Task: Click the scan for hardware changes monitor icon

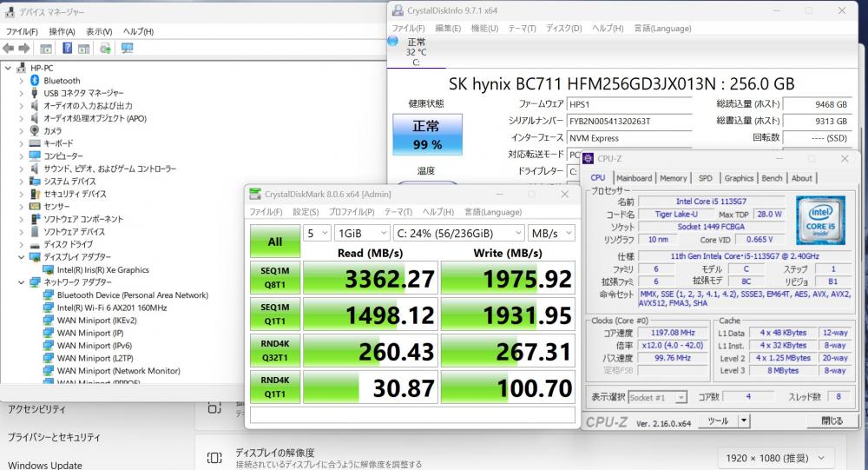Action: [128, 49]
